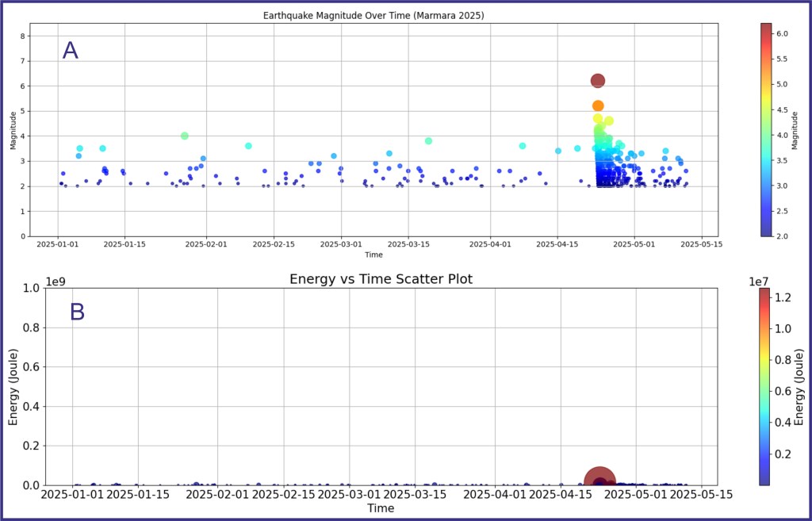Click the 2025-03-15 tick label in plot A

[x=409, y=245]
